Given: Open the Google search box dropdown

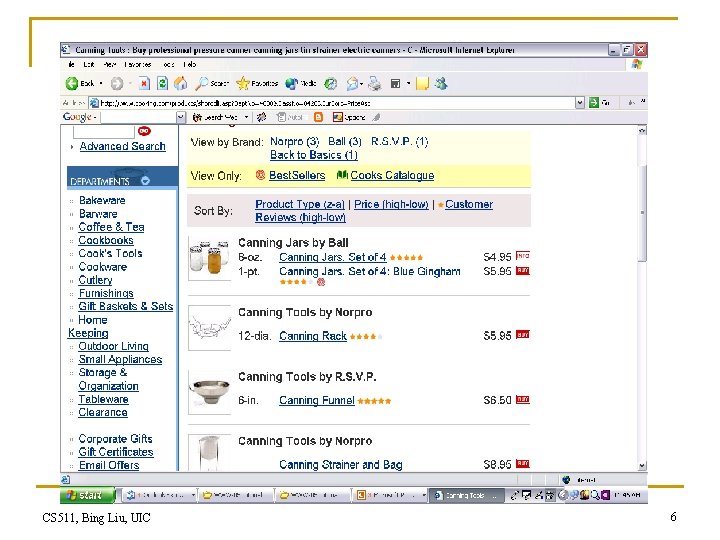Looking at the screenshot, I should tap(181, 117).
